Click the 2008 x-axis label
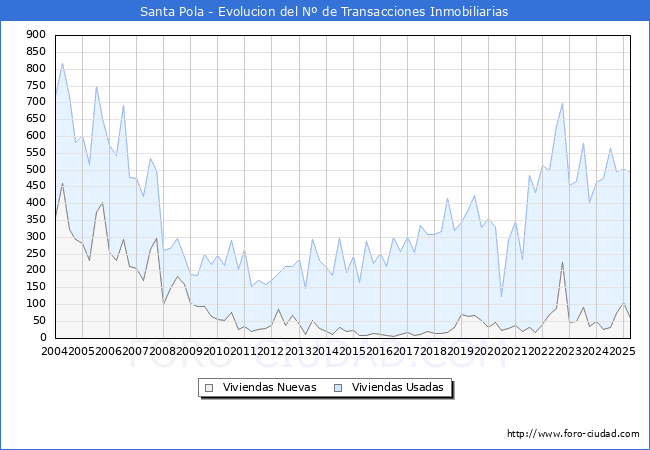This screenshot has width=650, height=450. 163,351
